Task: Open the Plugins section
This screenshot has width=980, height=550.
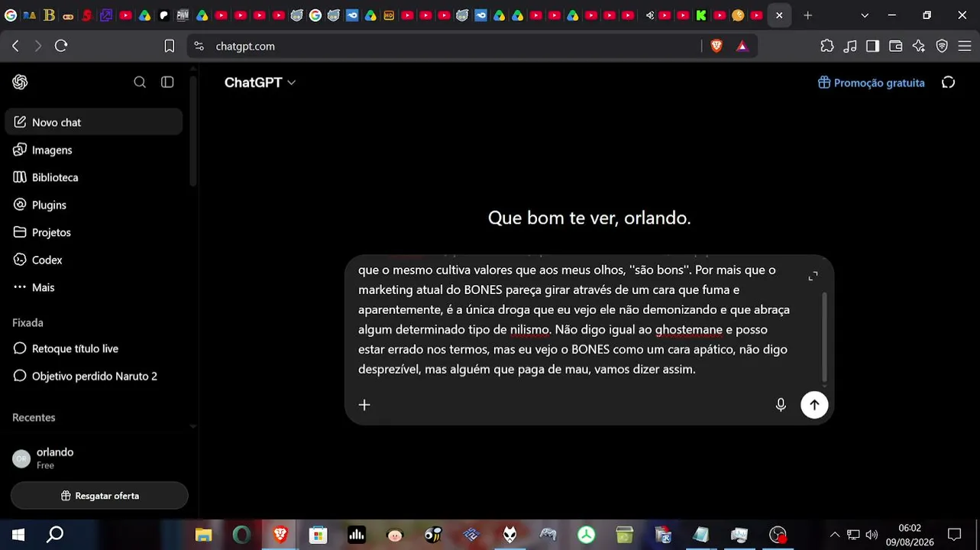Action: point(94,205)
